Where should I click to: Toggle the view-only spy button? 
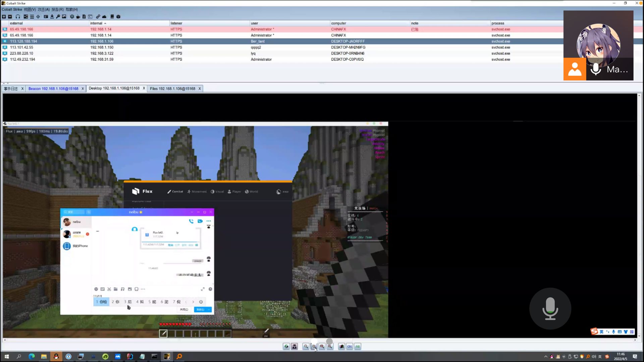294,347
